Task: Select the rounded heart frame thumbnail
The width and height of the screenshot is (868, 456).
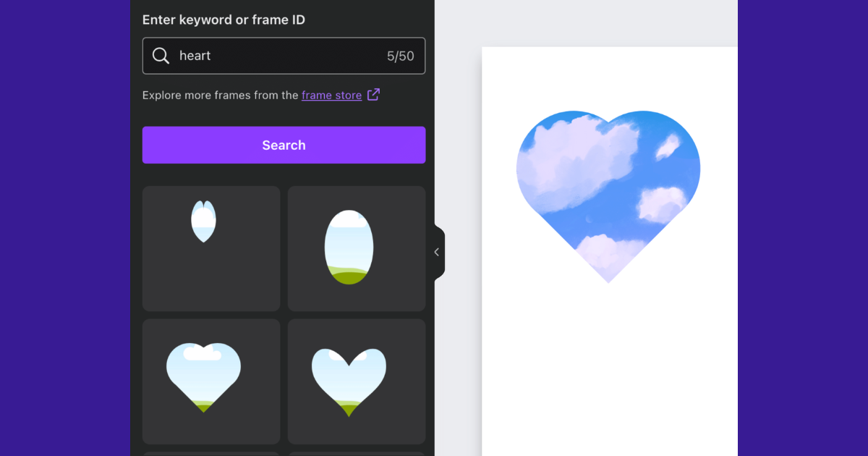Action: click(x=211, y=381)
